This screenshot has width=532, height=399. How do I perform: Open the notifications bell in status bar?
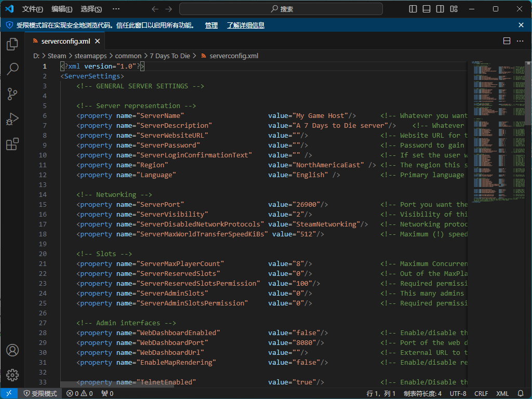pos(521,394)
